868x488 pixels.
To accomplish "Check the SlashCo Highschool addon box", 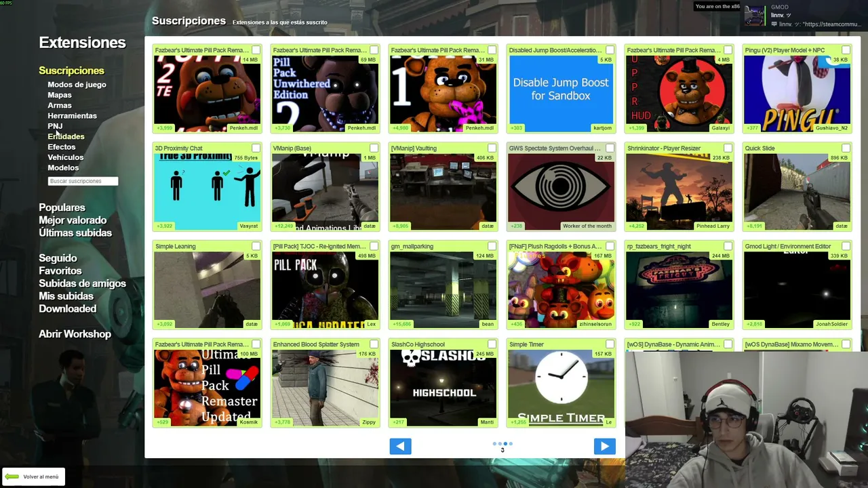I will [x=492, y=344].
